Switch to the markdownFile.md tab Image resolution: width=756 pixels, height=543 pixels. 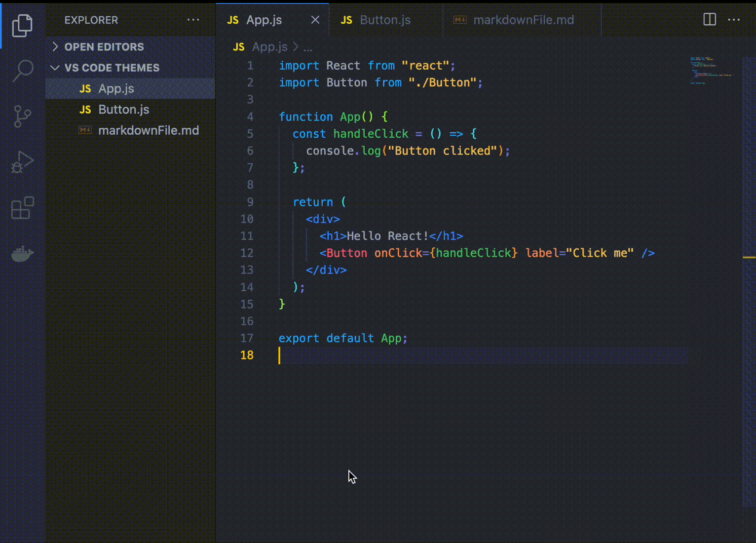pyautogui.click(x=523, y=20)
